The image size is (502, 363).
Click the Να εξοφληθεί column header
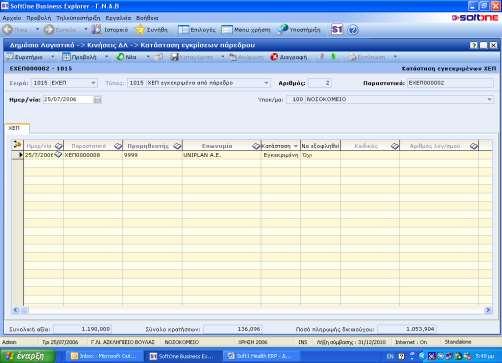pyautogui.click(x=320, y=146)
